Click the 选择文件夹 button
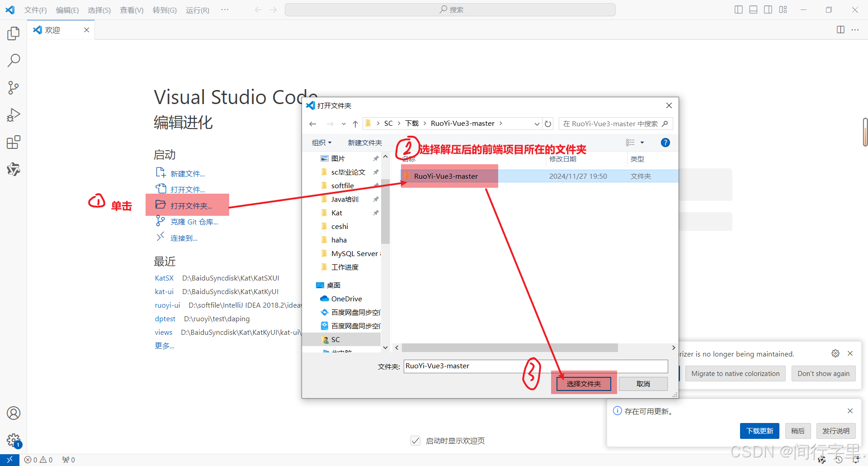The height and width of the screenshot is (466, 868). tap(584, 384)
